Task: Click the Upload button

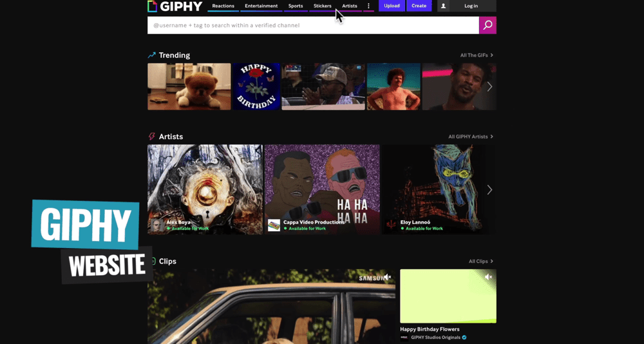Action: tap(392, 6)
